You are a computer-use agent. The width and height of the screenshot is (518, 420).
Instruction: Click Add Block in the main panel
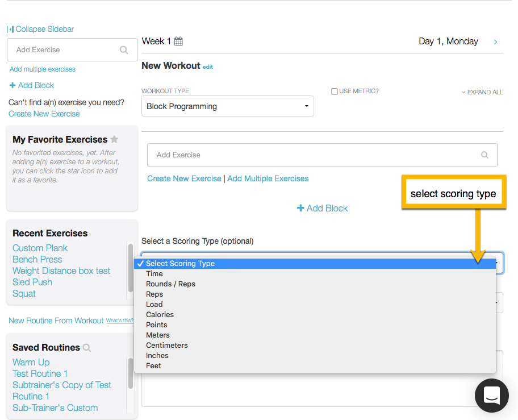[322, 209]
